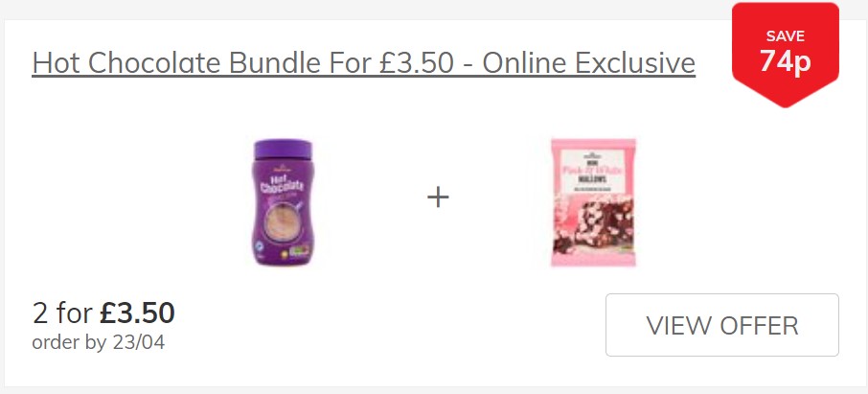Click the pointed bottom of the savings badge
868x394 pixels.
pos(785,95)
